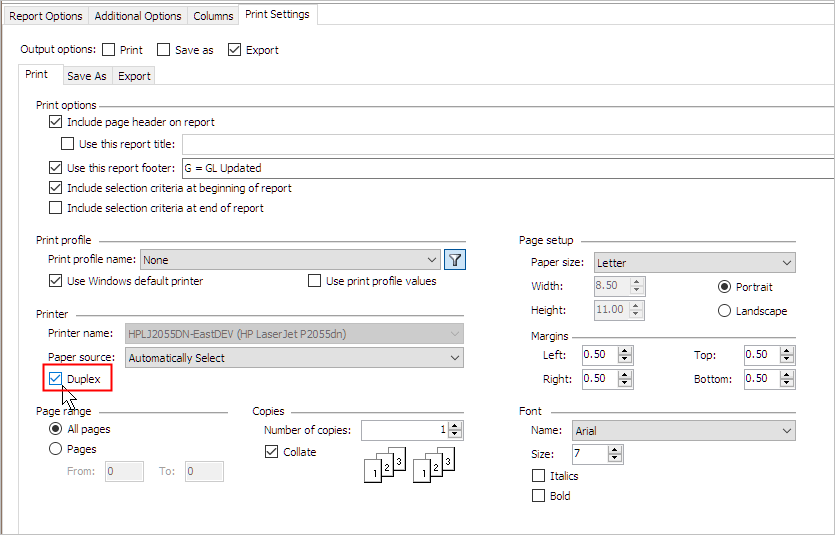
Task: Increase the left margin value
Action: tap(626, 351)
